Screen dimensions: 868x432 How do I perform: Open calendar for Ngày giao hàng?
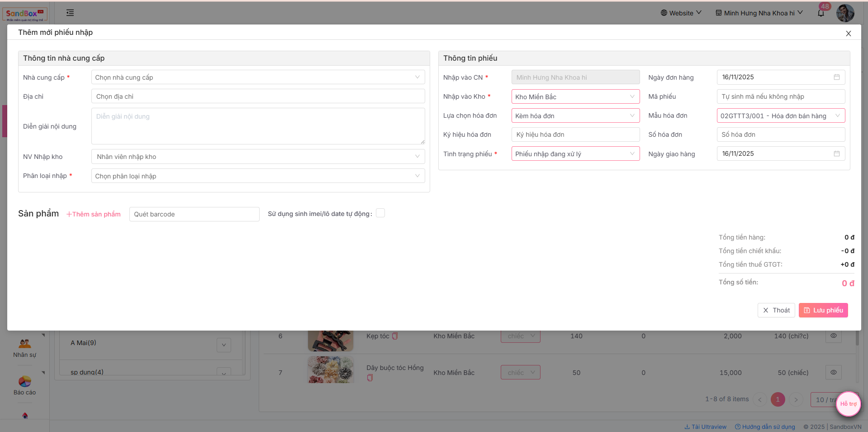(836, 154)
